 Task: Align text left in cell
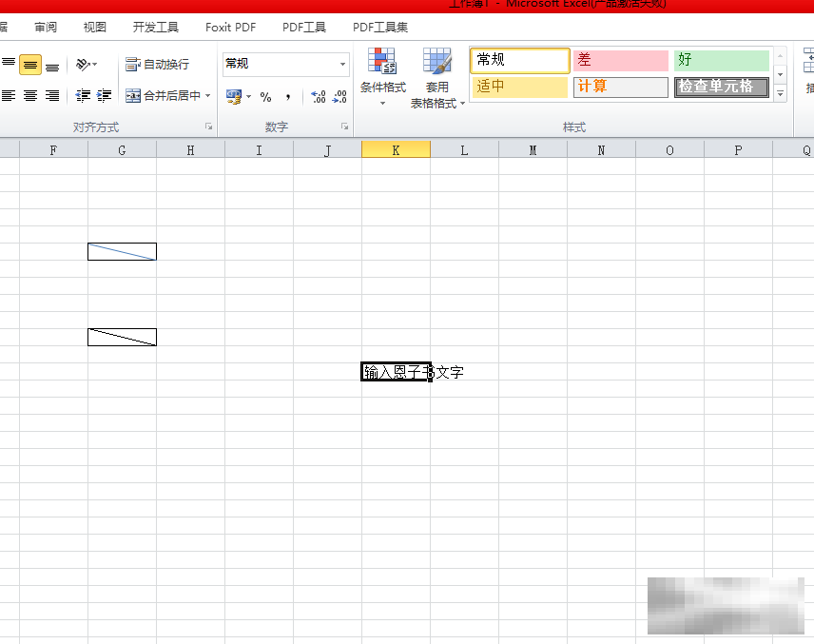coord(9,95)
